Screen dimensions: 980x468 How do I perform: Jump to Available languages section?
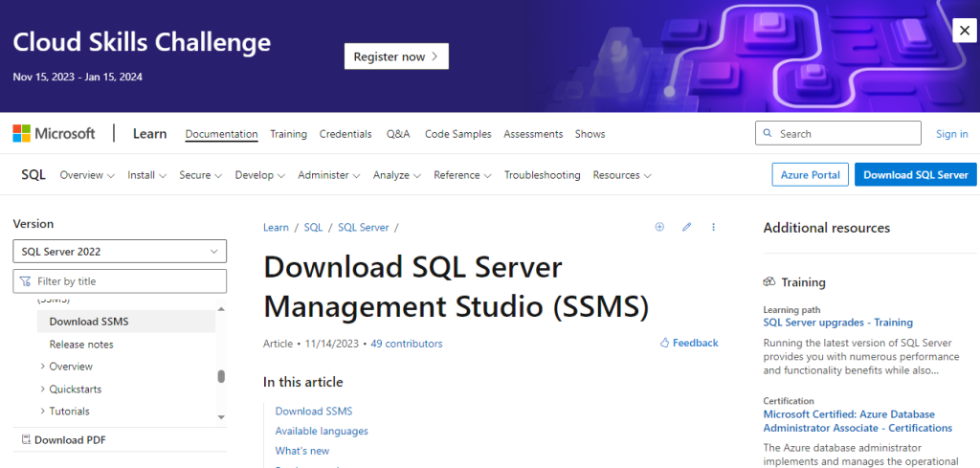322,431
